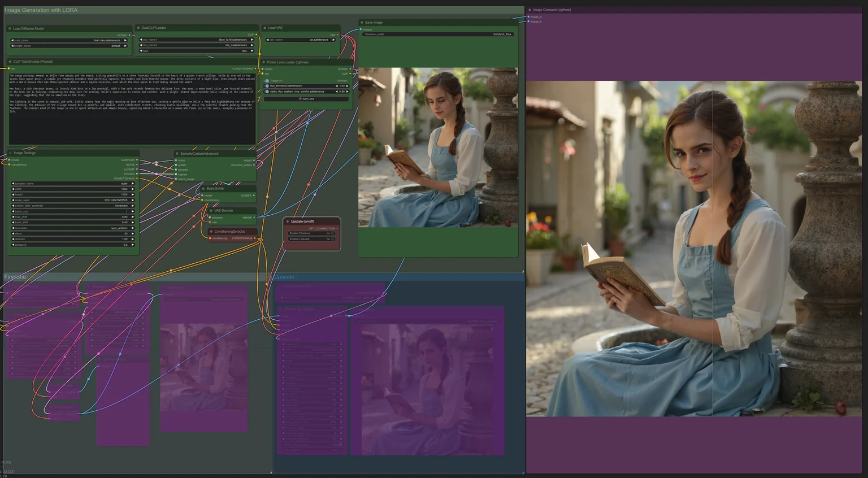Collapse the DualCLIPLoader node via its title dot
This screenshot has height=478, width=868.
point(138,28)
